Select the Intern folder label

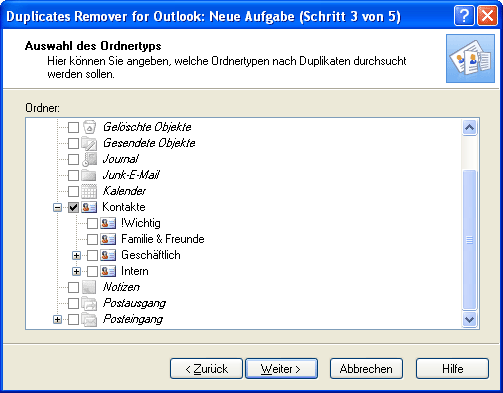(135, 271)
